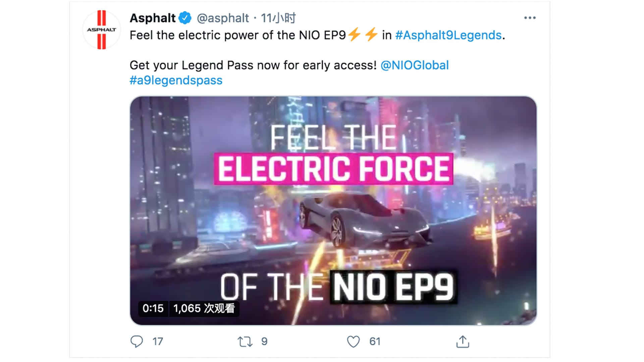This screenshot has height=362, width=644.
Task: Like the tweet with the heart
Action: [353, 342]
